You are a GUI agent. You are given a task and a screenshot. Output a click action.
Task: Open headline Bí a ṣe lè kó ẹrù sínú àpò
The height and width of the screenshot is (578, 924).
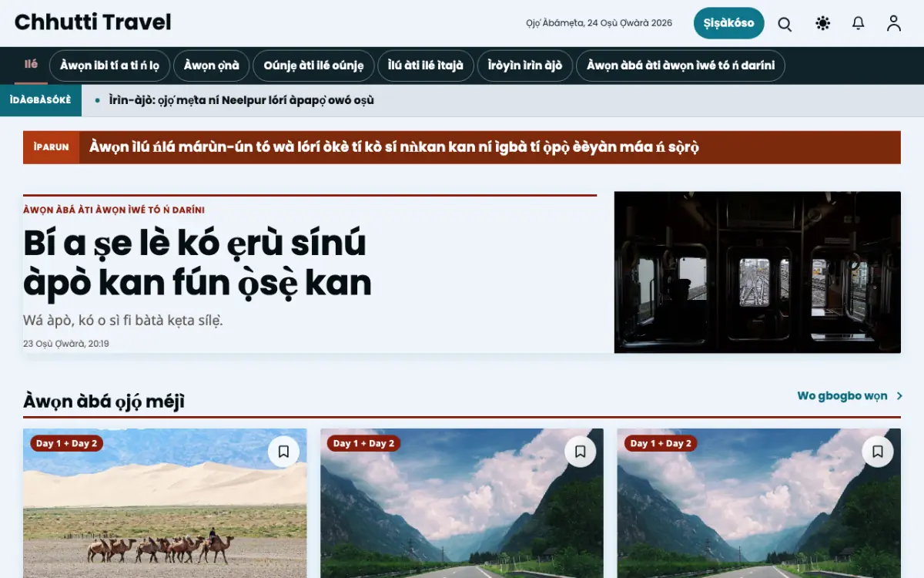pos(197,263)
